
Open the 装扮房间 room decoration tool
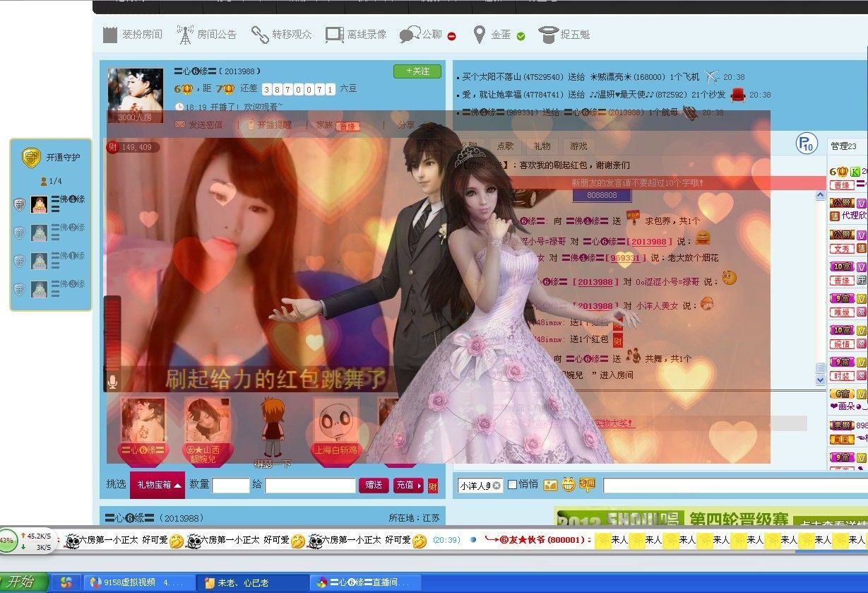pyautogui.click(x=132, y=34)
